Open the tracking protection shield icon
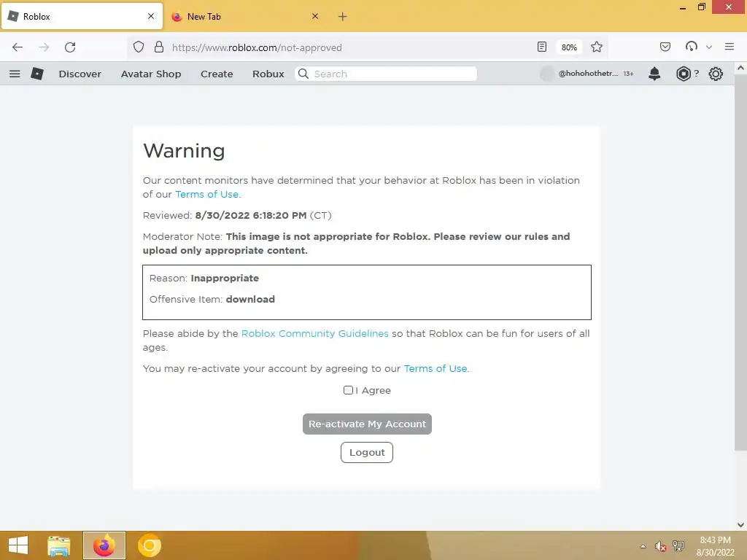The height and width of the screenshot is (560, 747). click(x=139, y=47)
